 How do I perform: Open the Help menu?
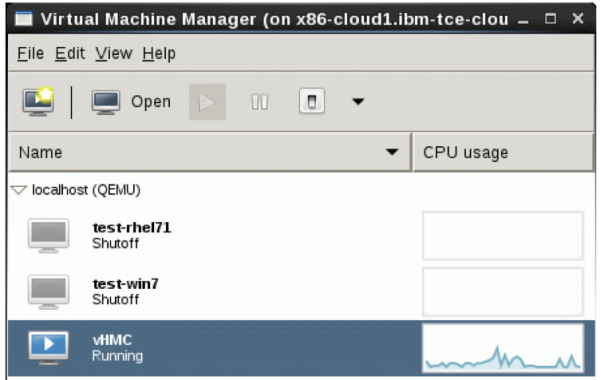159,53
